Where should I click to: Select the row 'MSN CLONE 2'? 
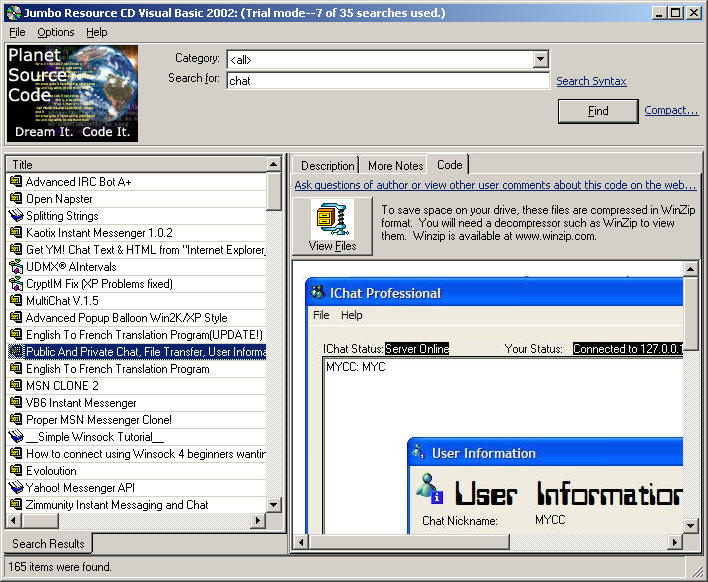tap(136, 386)
